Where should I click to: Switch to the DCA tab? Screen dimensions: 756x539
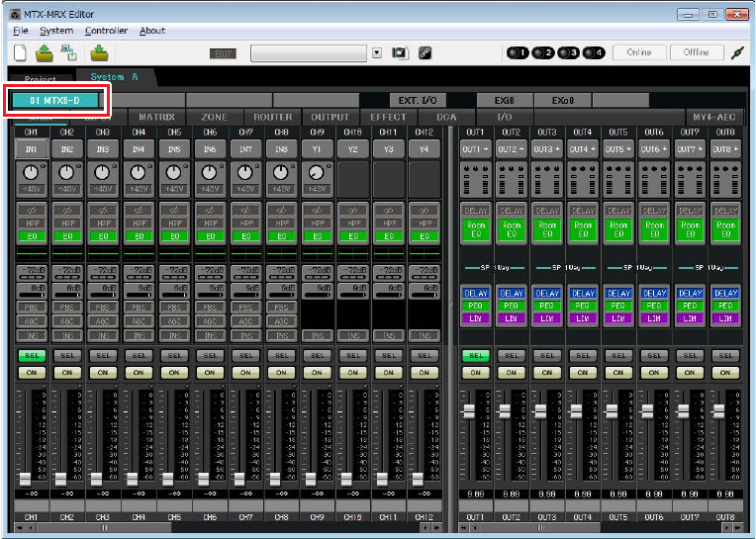click(x=446, y=117)
